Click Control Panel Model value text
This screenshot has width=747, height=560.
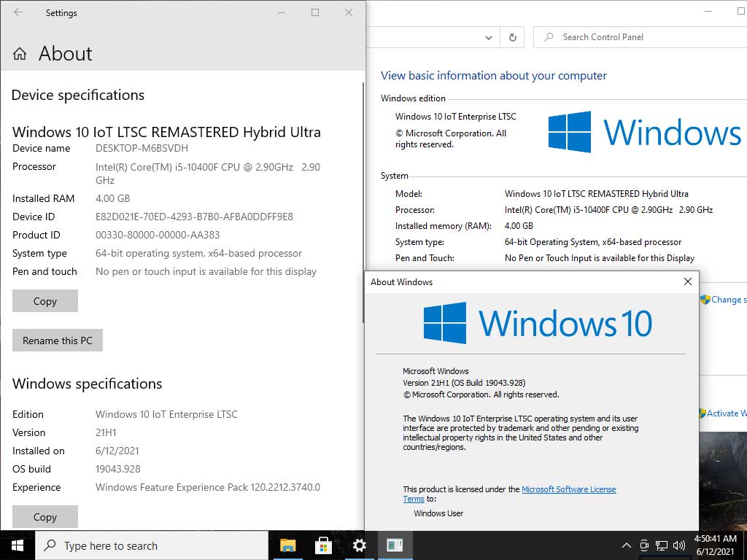(x=597, y=194)
